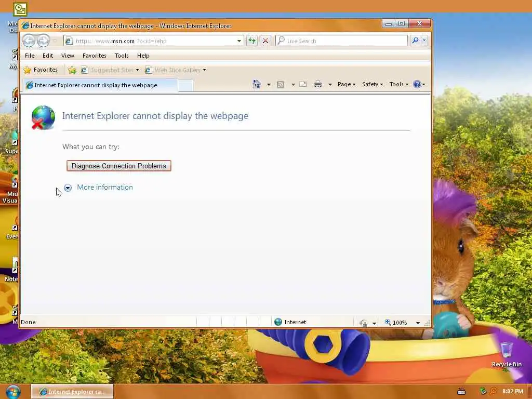
Task: Click Add to Favorites Bar icon
Action: tap(72, 70)
